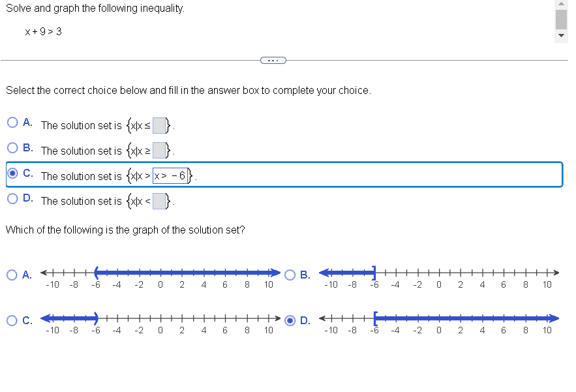The height and width of the screenshot is (392, 576).
Task: Click the answer box in choice A
Action: pyautogui.click(x=159, y=125)
